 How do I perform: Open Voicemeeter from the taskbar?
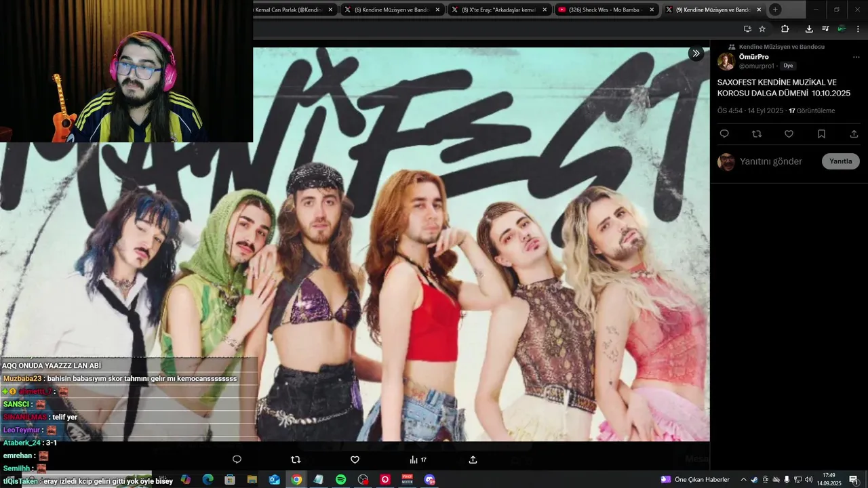408,479
